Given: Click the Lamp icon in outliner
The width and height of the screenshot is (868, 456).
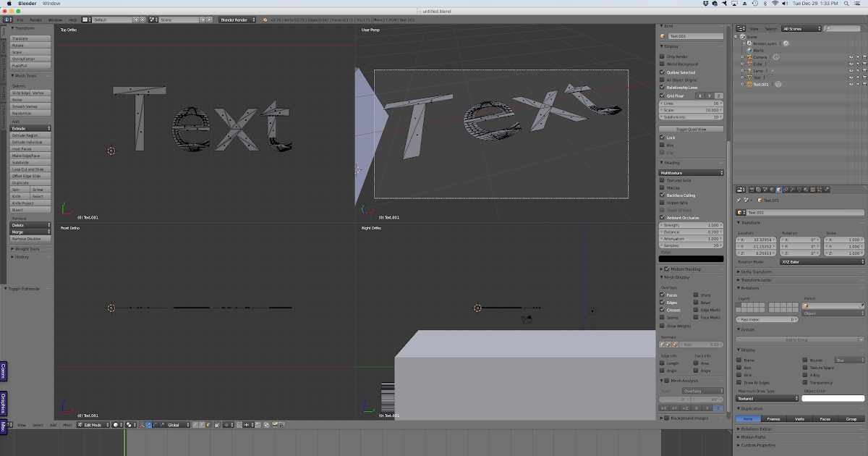Looking at the screenshot, I should 750,71.
